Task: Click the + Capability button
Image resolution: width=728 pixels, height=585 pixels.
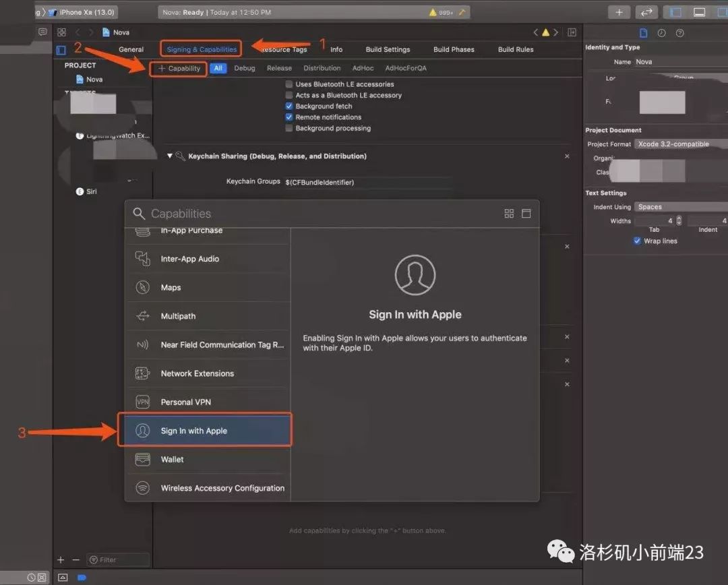Action: 179,68
